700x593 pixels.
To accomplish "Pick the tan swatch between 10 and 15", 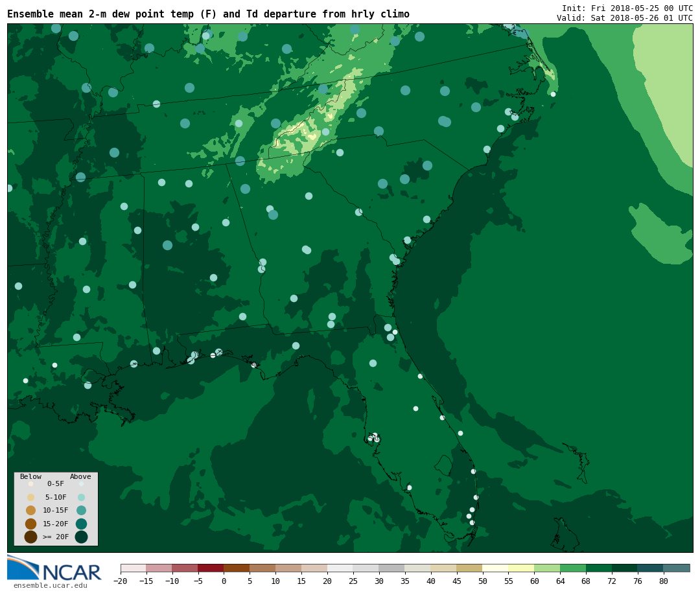I will coord(288,568).
